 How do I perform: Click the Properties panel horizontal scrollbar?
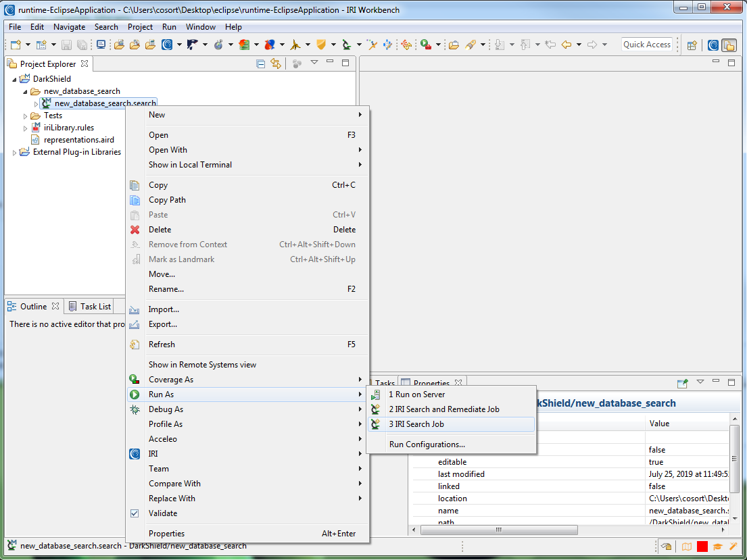pyautogui.click(x=499, y=530)
